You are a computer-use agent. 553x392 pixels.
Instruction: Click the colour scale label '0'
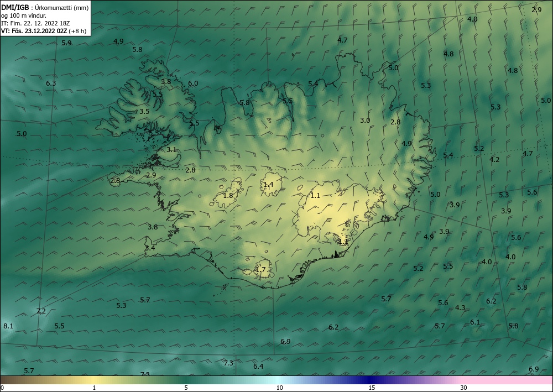(2, 388)
